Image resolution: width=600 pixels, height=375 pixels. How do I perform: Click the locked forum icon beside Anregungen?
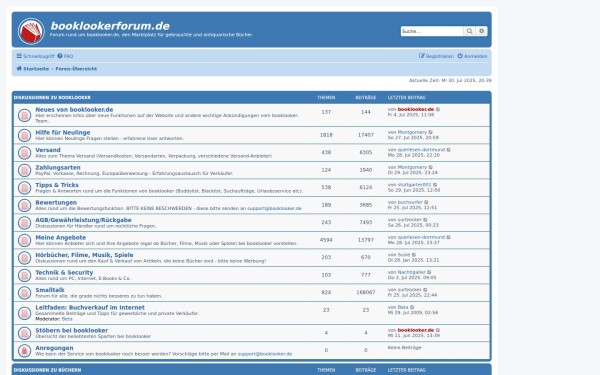[x=24, y=351]
